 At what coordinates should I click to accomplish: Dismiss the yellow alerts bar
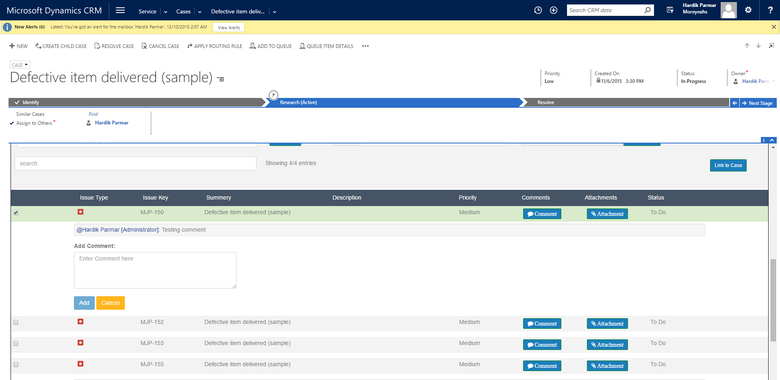[x=774, y=27]
